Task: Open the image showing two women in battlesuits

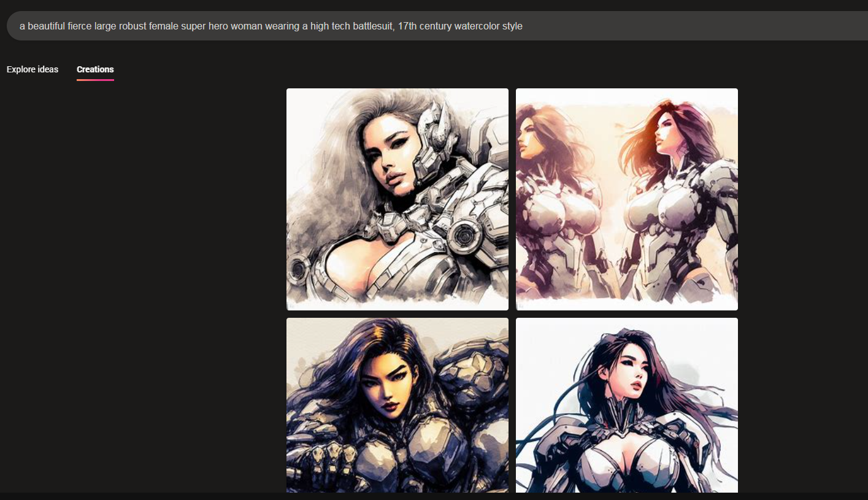Action: coord(627,199)
